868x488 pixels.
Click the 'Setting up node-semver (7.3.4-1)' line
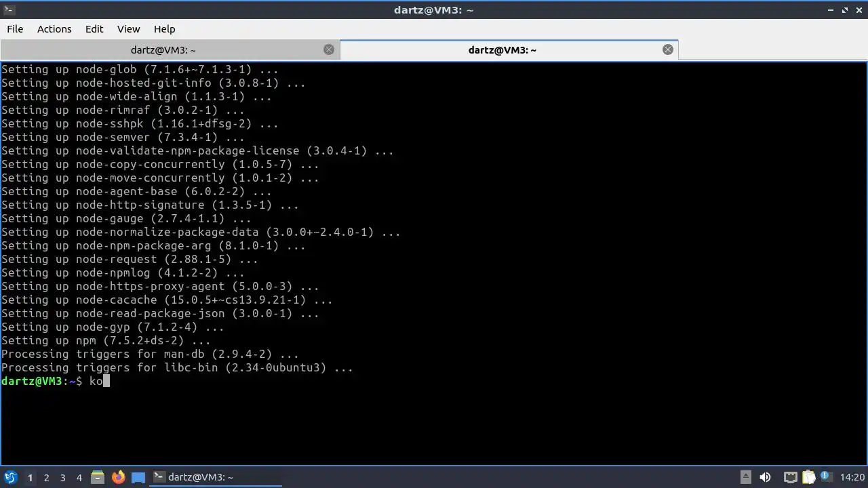click(x=123, y=137)
